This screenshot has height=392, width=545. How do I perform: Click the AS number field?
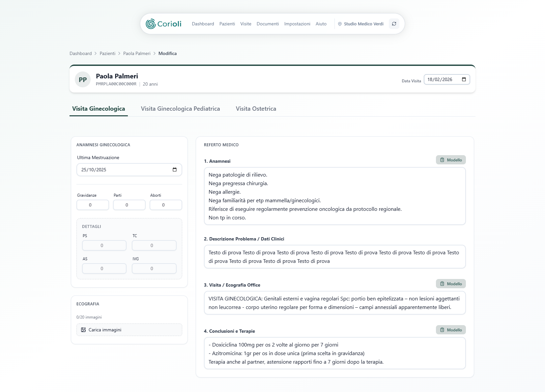click(104, 268)
